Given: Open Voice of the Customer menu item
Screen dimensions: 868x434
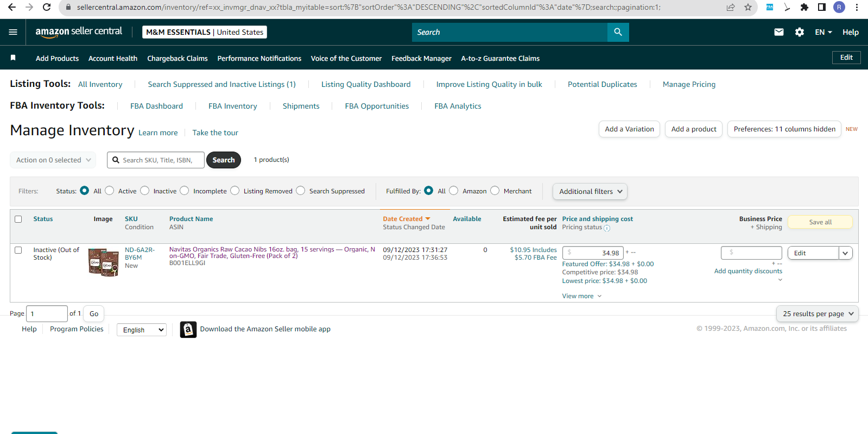Looking at the screenshot, I should point(346,58).
